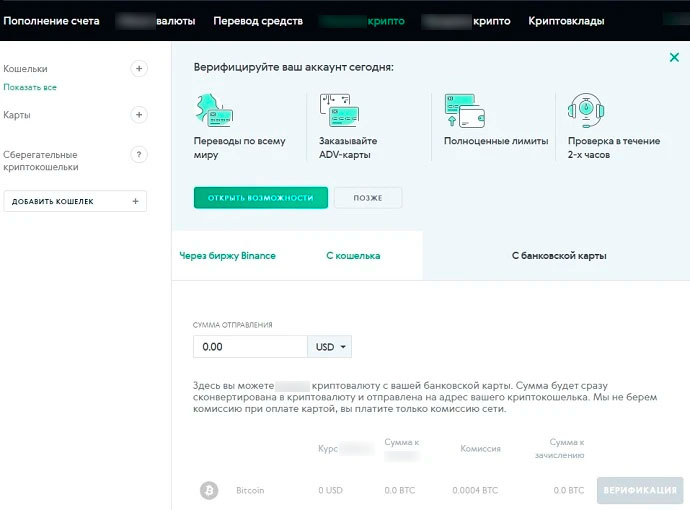Image resolution: width=690 pixels, height=510 pixels.
Task: Click the ОТКРЫТЬ ВОЗМОЖНОСТИ button
Action: click(260, 198)
